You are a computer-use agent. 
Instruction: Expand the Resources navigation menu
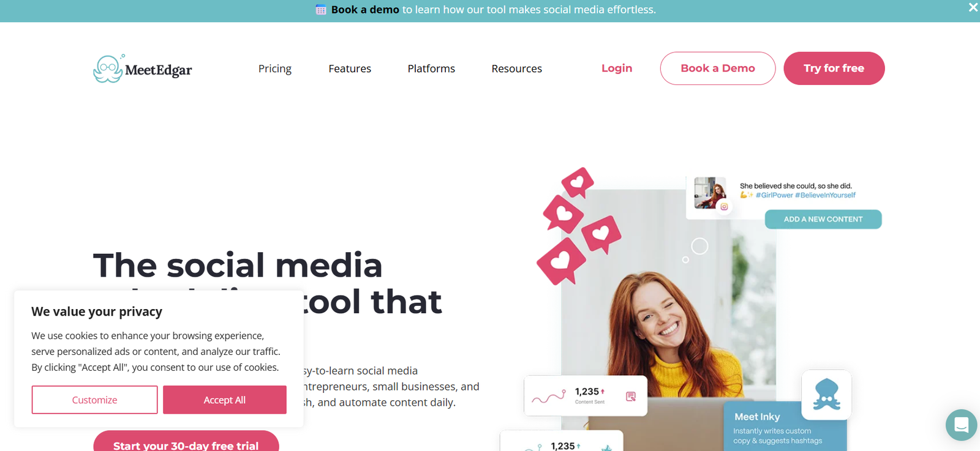(x=516, y=69)
